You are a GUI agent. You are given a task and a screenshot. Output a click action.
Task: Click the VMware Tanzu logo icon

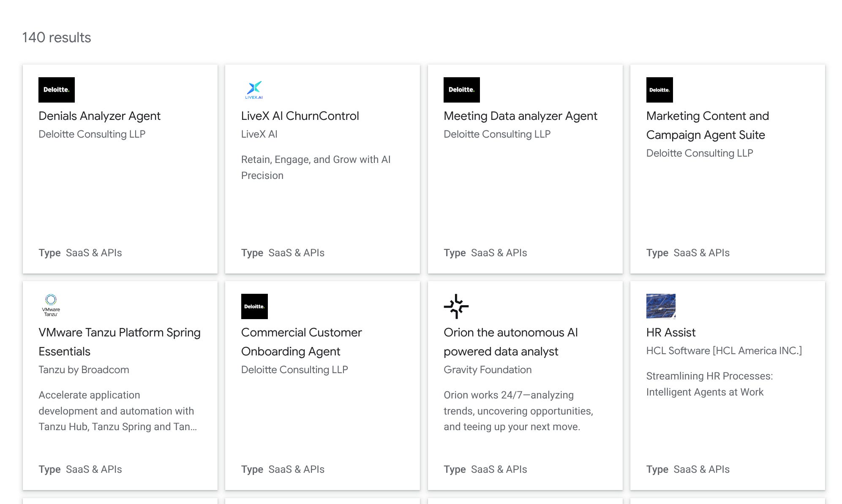51,306
